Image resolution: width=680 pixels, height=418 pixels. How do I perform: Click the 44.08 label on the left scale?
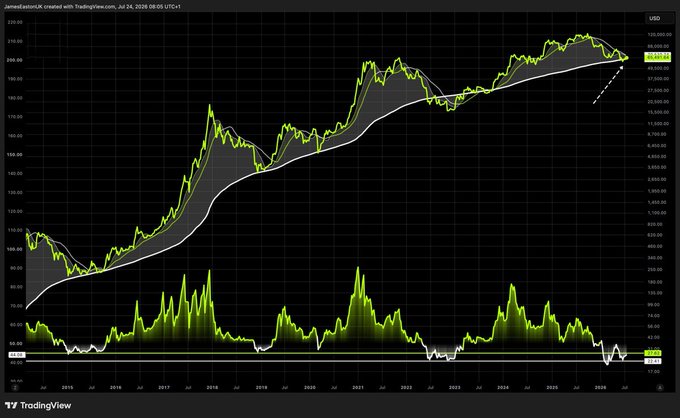click(17, 355)
